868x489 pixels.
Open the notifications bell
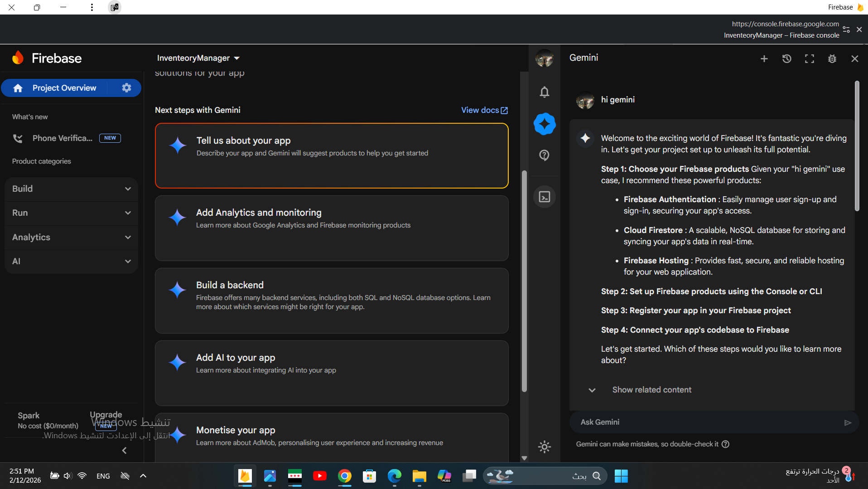(x=544, y=92)
